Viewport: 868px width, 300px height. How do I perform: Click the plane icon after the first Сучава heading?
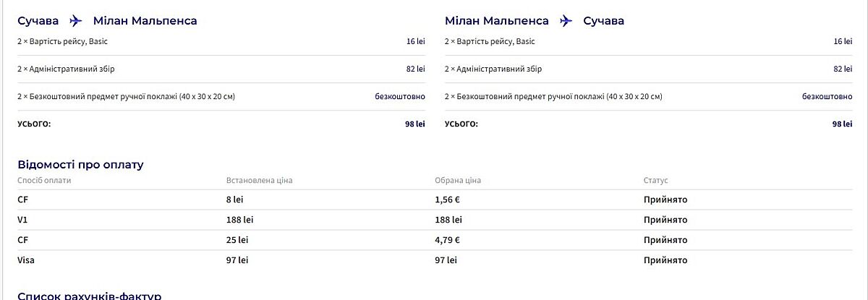click(x=76, y=21)
